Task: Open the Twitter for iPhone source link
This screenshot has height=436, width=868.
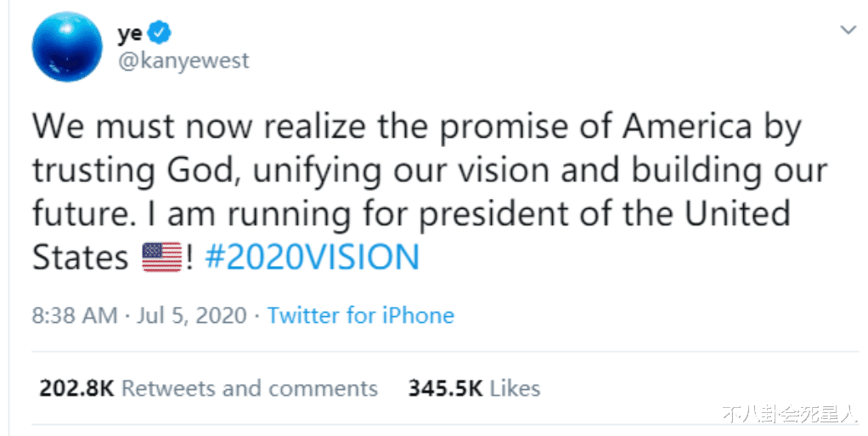Action: point(361,315)
